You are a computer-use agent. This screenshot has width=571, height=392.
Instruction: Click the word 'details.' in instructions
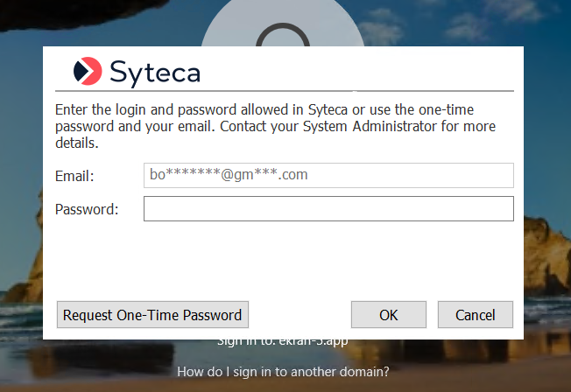(77, 142)
